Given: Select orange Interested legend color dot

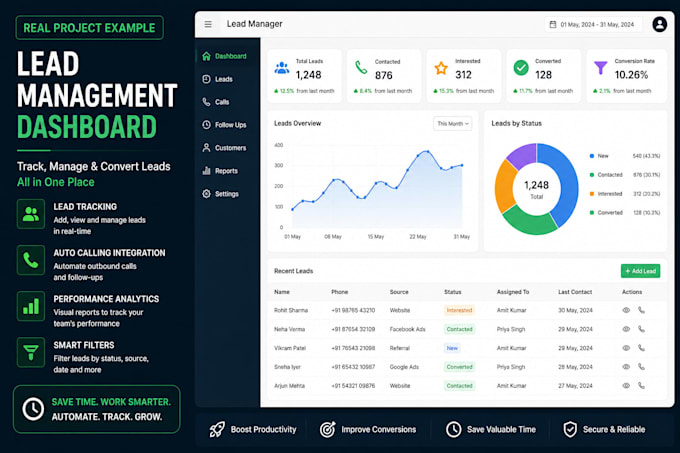Looking at the screenshot, I should click(592, 194).
